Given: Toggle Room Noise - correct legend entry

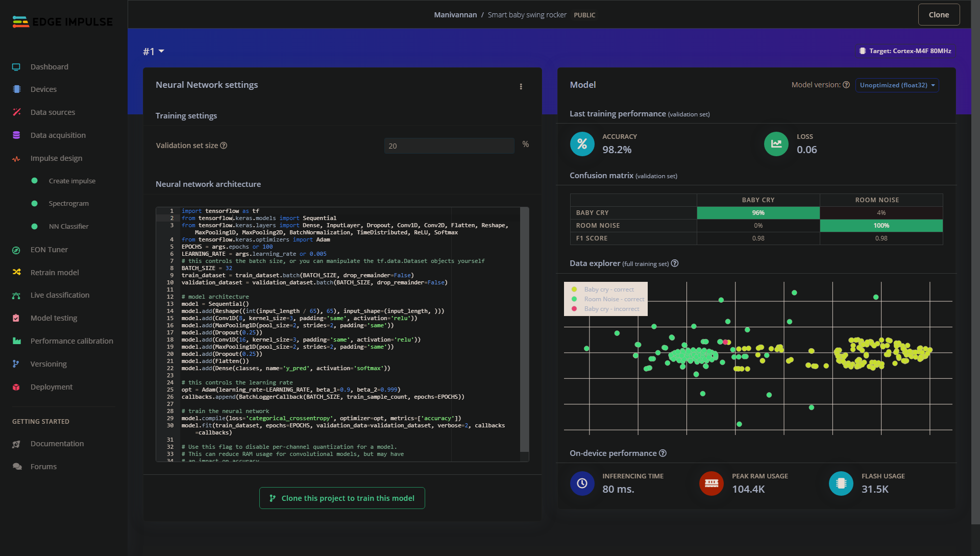Looking at the screenshot, I should pyautogui.click(x=614, y=299).
